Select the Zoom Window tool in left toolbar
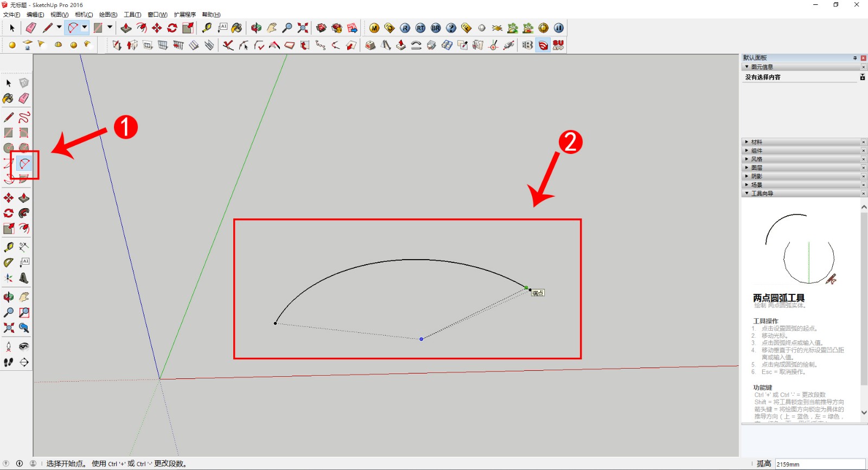This screenshot has width=868, height=470. (x=24, y=312)
